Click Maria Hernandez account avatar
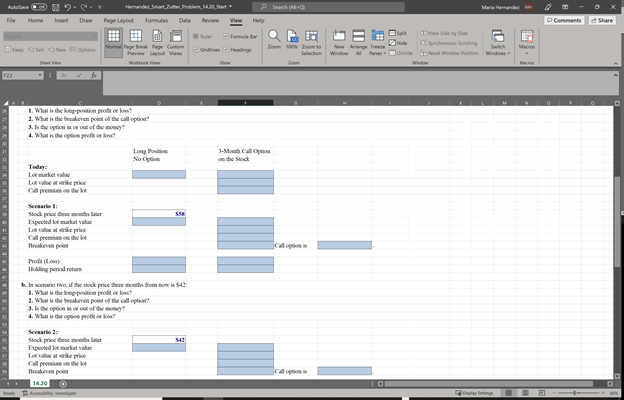This screenshot has height=400, width=624. click(x=528, y=7)
